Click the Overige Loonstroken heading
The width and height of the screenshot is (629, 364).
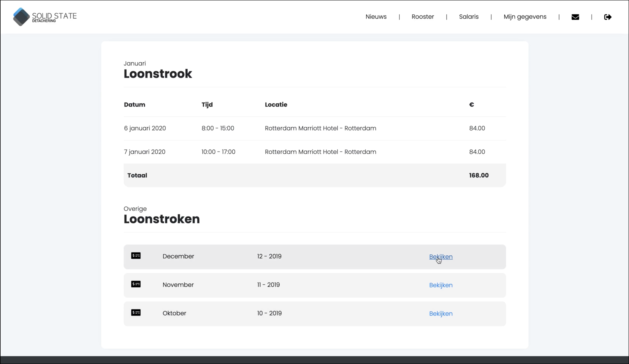[x=162, y=219]
